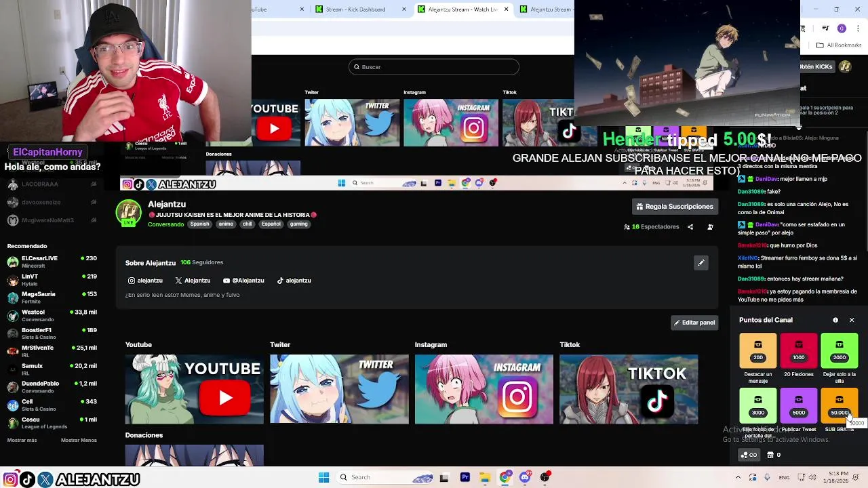Redeem the 3000-point wallpaper reward
The width and height of the screenshot is (868, 488).
tap(757, 405)
